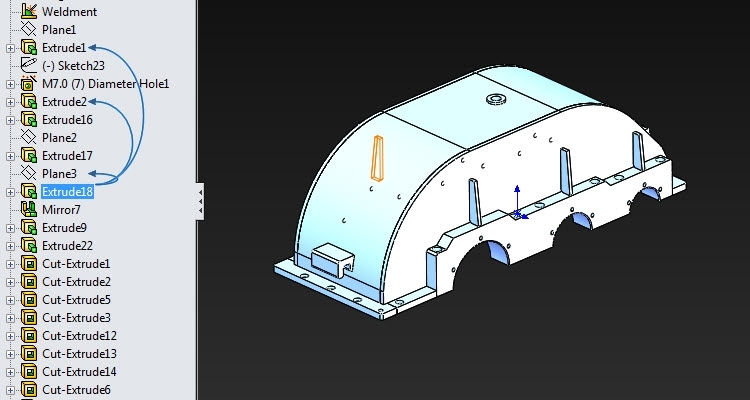Click the Extrude18 feature icon

pyautogui.click(x=29, y=192)
